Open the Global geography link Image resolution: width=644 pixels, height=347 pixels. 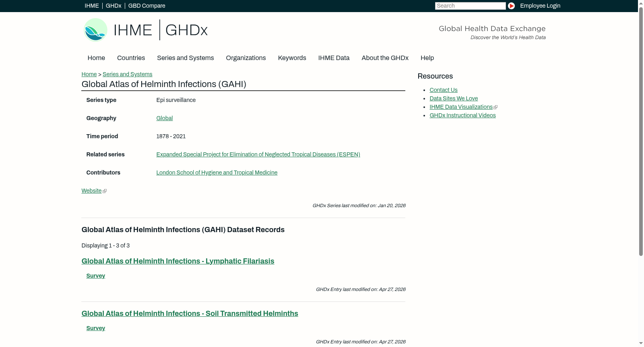tap(164, 118)
